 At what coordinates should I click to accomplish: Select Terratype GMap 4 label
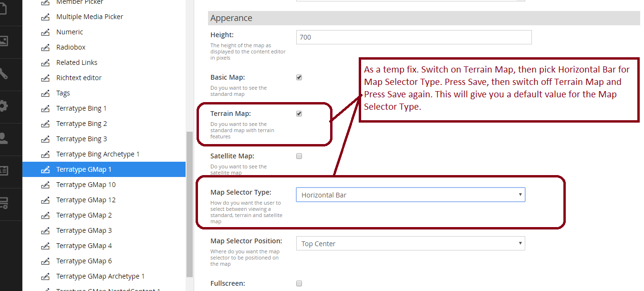point(84,246)
